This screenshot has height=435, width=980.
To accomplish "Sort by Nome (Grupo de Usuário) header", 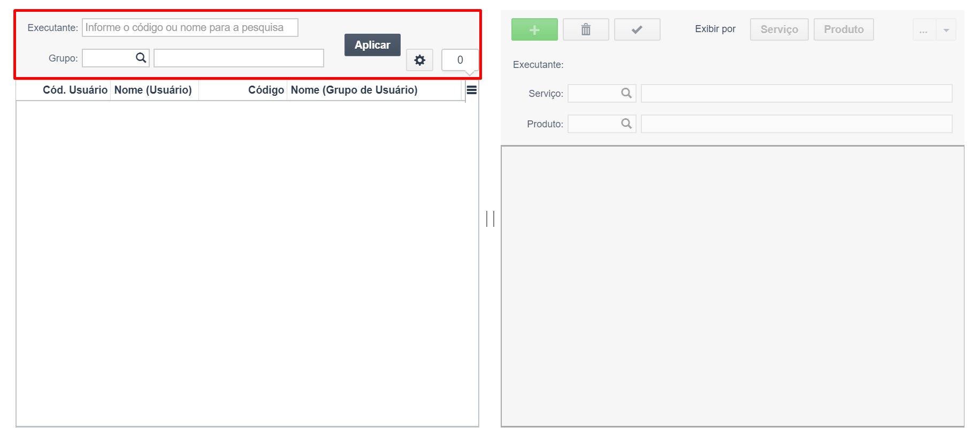I will pyautogui.click(x=354, y=90).
